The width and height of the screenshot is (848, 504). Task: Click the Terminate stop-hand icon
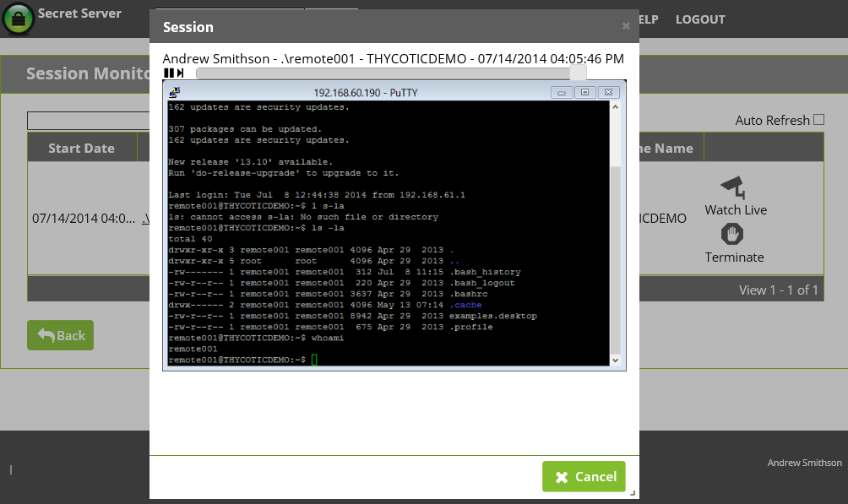[732, 234]
